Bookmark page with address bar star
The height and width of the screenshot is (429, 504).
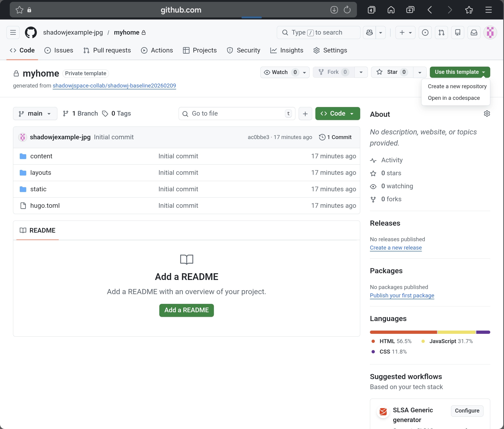[19, 10]
